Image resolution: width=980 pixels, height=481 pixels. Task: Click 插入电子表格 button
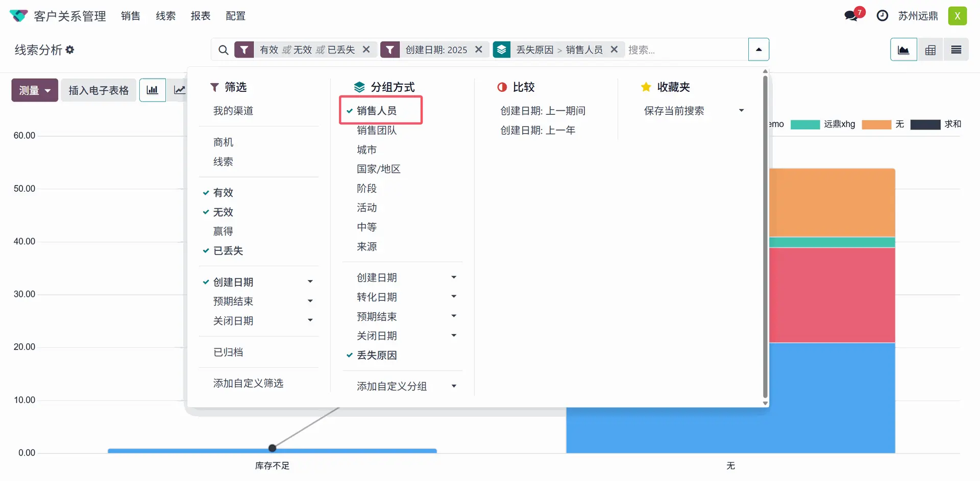point(99,90)
